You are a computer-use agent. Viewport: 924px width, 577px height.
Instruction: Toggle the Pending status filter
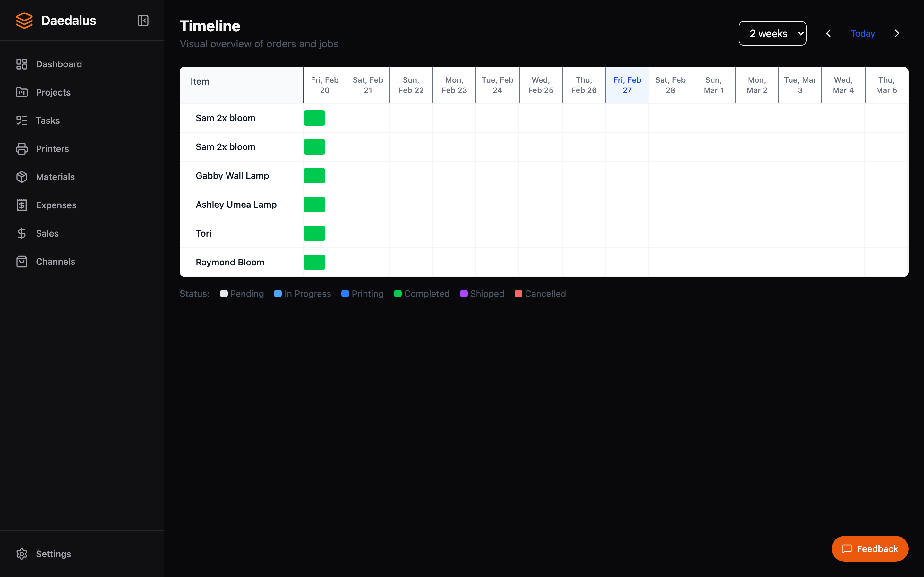(x=241, y=293)
